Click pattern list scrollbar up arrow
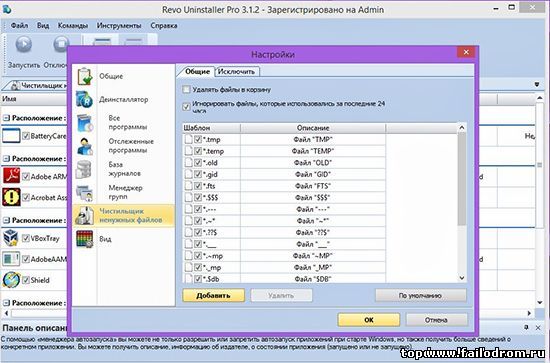This screenshot has width=550, height=363. tap(462, 128)
